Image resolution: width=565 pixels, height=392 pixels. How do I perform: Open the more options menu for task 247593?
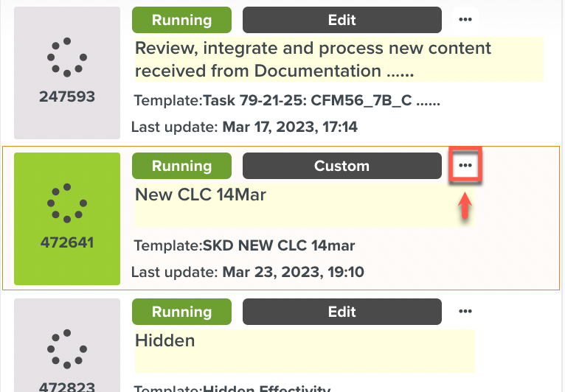click(465, 19)
